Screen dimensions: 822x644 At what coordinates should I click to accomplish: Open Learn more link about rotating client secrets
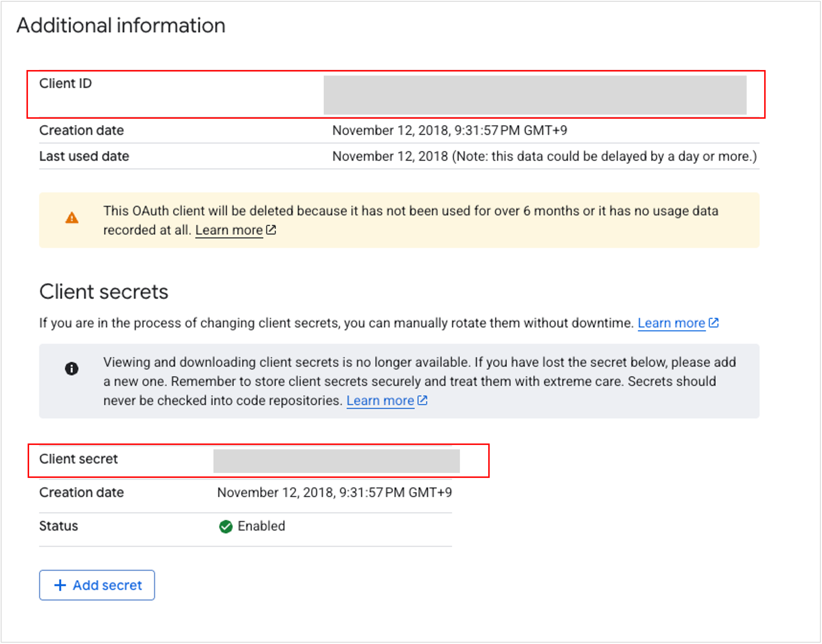tap(671, 323)
